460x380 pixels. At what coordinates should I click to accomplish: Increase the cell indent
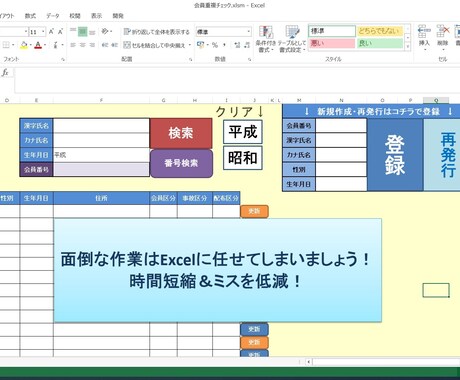pos(114,45)
